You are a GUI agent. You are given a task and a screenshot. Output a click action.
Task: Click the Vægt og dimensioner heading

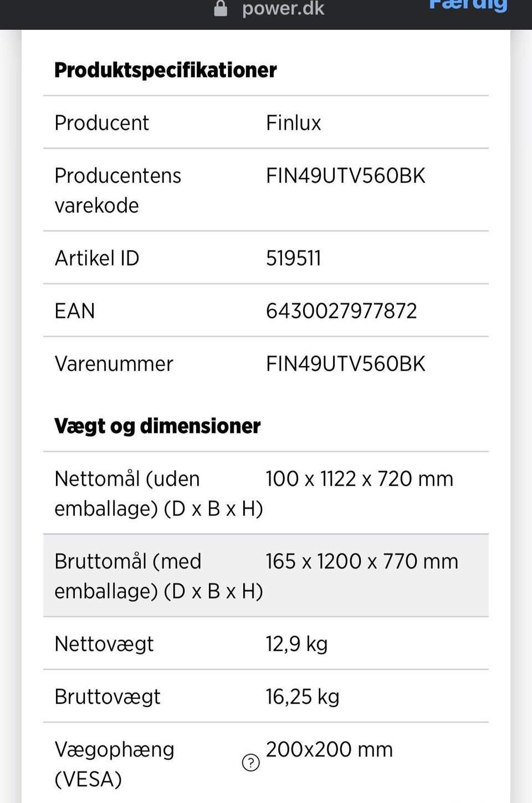pyautogui.click(x=157, y=426)
